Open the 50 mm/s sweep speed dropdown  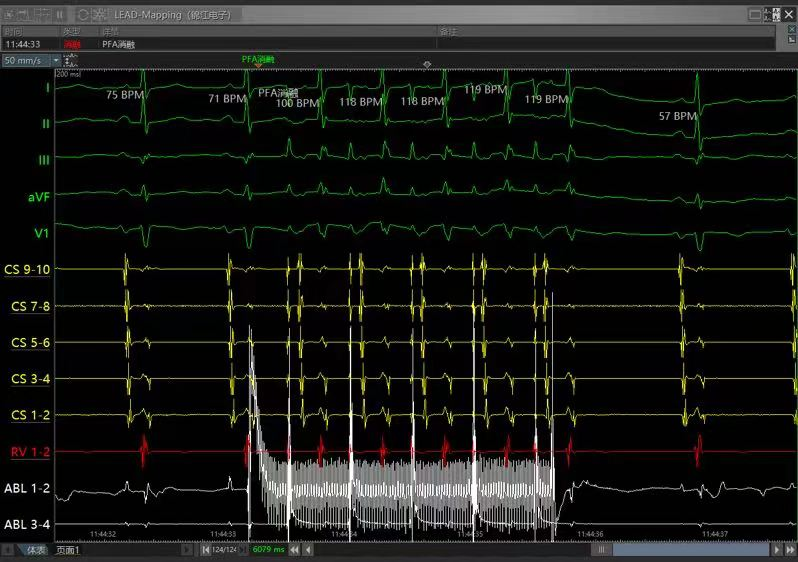(56, 61)
